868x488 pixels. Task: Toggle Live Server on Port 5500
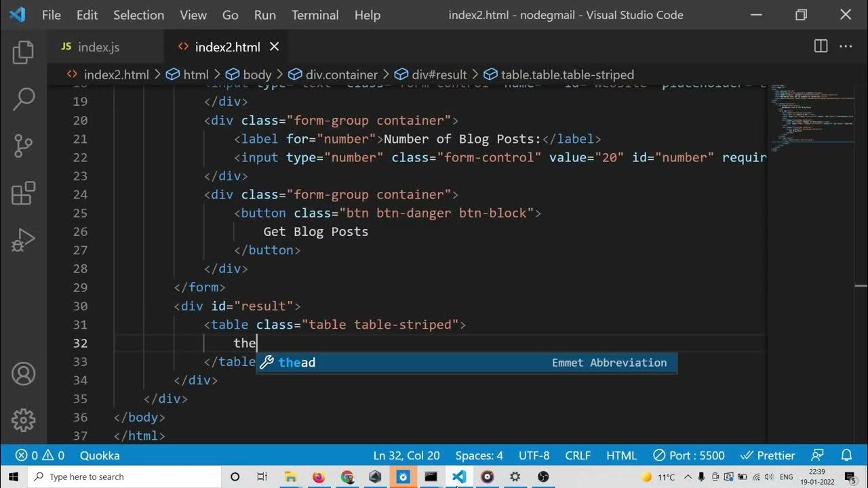click(688, 455)
